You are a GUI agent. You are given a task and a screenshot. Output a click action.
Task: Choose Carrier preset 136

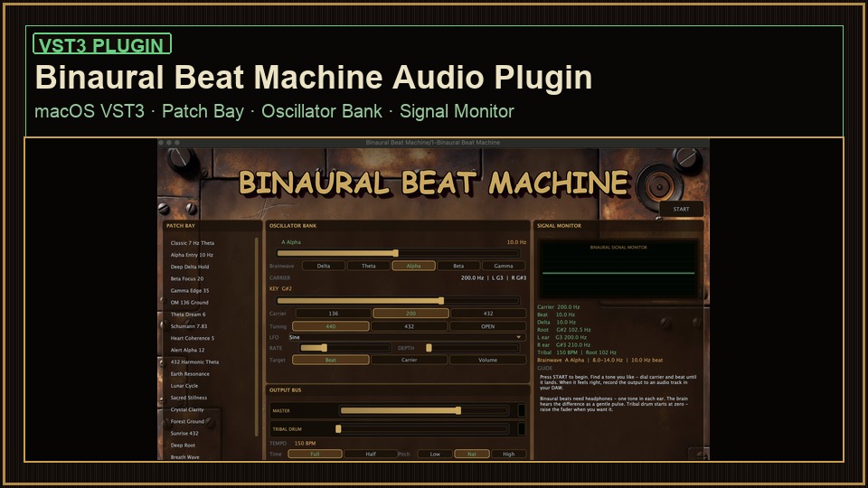pyautogui.click(x=334, y=314)
